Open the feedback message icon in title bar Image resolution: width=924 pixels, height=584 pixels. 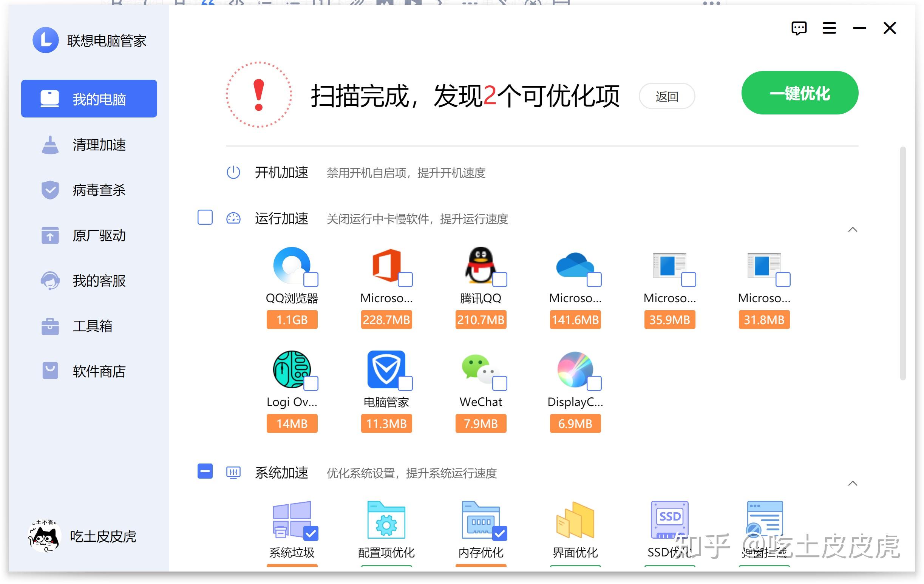(799, 28)
